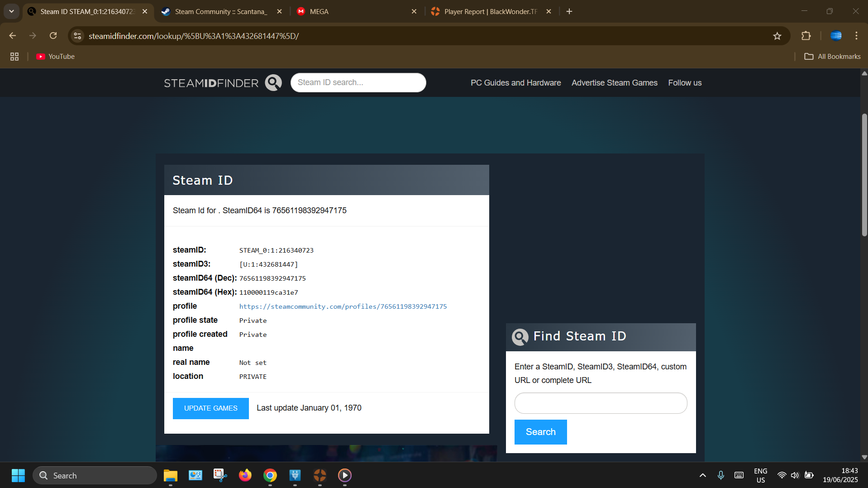View site information icon in address bar
Viewport: 868px width, 488px height.
coord(77,36)
